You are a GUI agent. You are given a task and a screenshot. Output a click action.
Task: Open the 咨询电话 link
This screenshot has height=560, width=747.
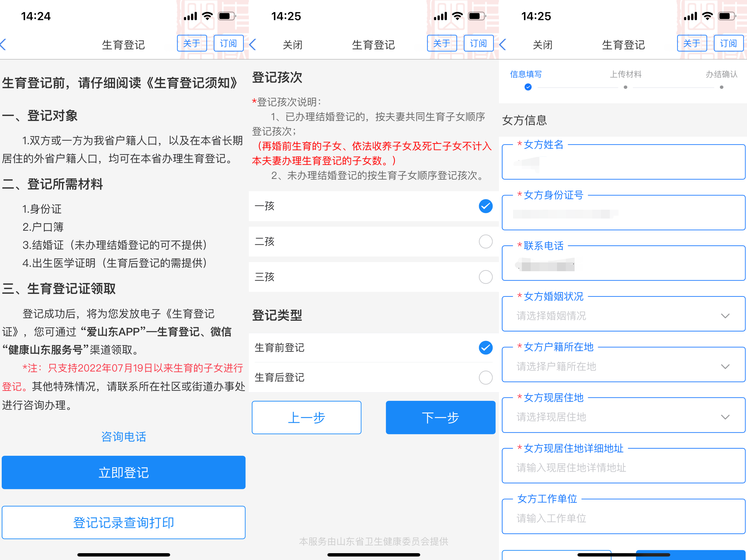tap(124, 437)
